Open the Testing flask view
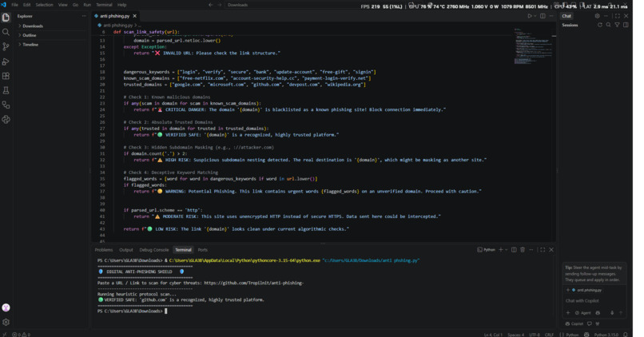This screenshot has height=337, width=644. coord(6,90)
